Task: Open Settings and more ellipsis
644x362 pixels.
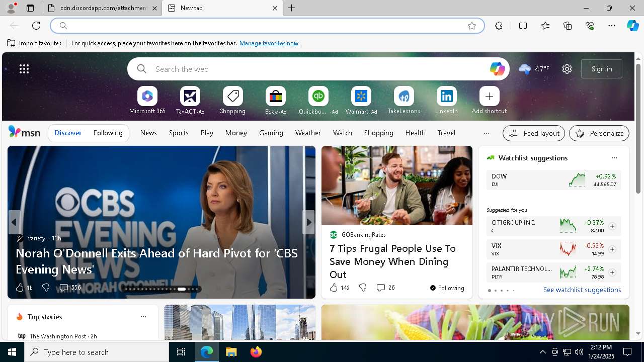Action: click(612, 26)
